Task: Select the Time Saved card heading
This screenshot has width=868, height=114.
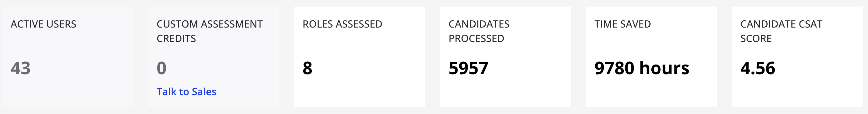Action: coord(623,24)
